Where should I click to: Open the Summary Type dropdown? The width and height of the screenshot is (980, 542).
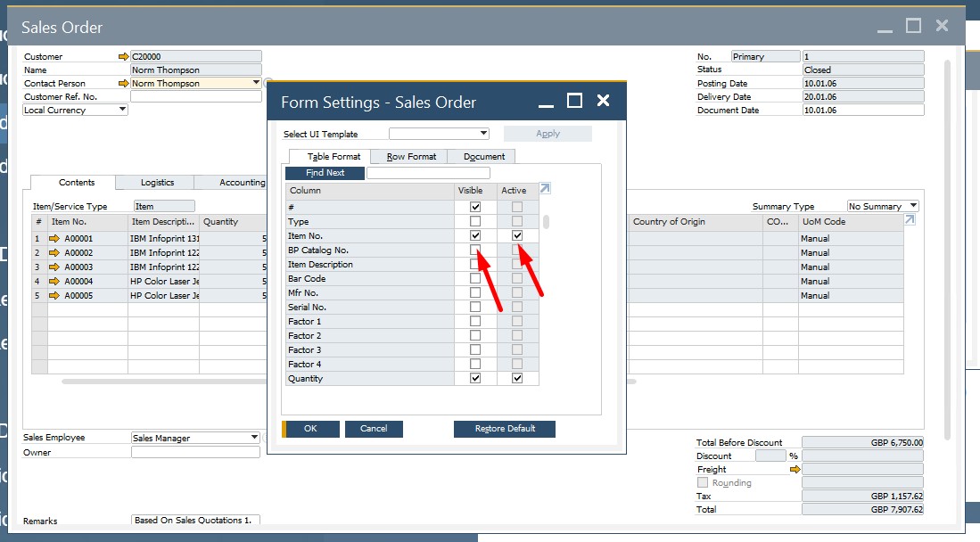pos(913,206)
